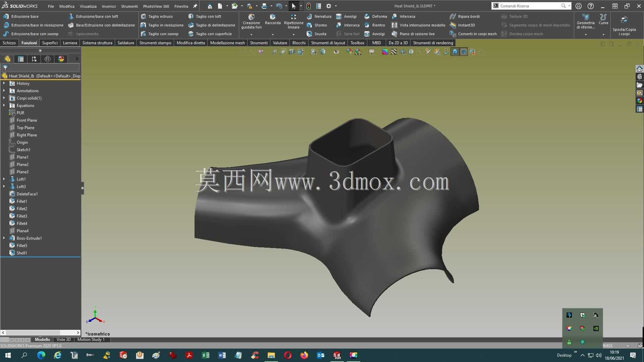Open Creazione guidata fori tool

click(251, 21)
